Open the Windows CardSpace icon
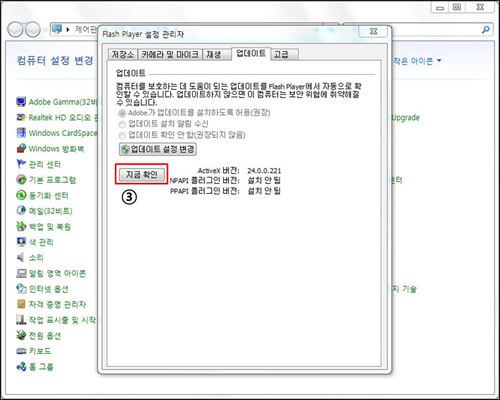500x400 pixels. [x=21, y=133]
